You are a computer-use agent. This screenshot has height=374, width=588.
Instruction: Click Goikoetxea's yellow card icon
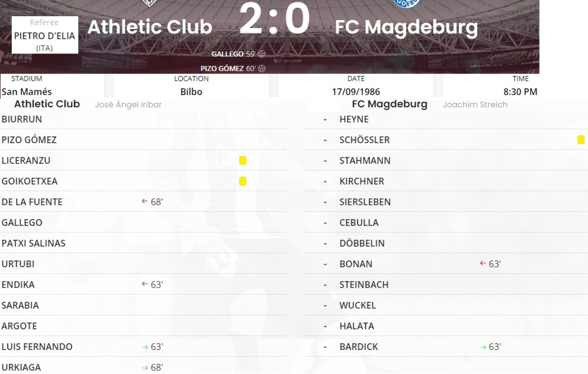click(x=243, y=181)
